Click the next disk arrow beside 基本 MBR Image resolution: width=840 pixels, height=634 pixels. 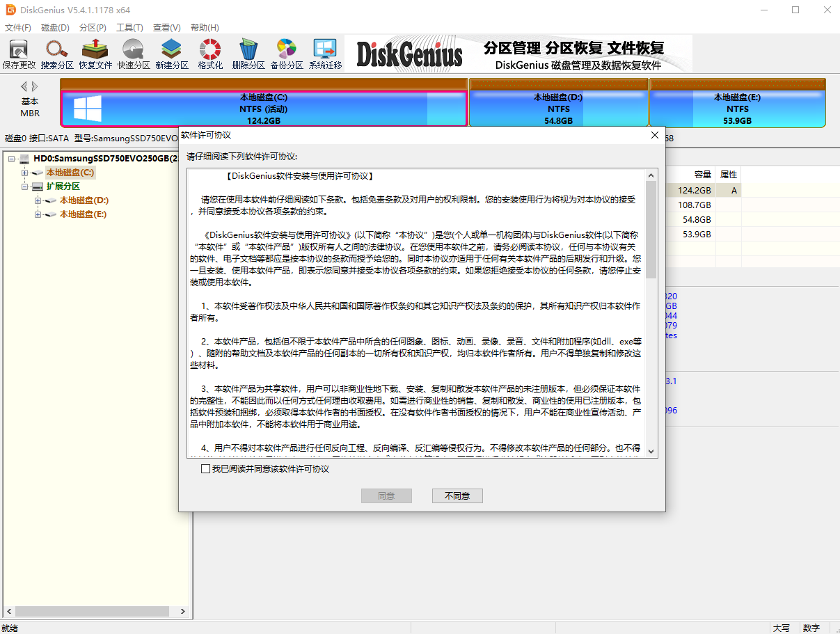(x=35, y=86)
